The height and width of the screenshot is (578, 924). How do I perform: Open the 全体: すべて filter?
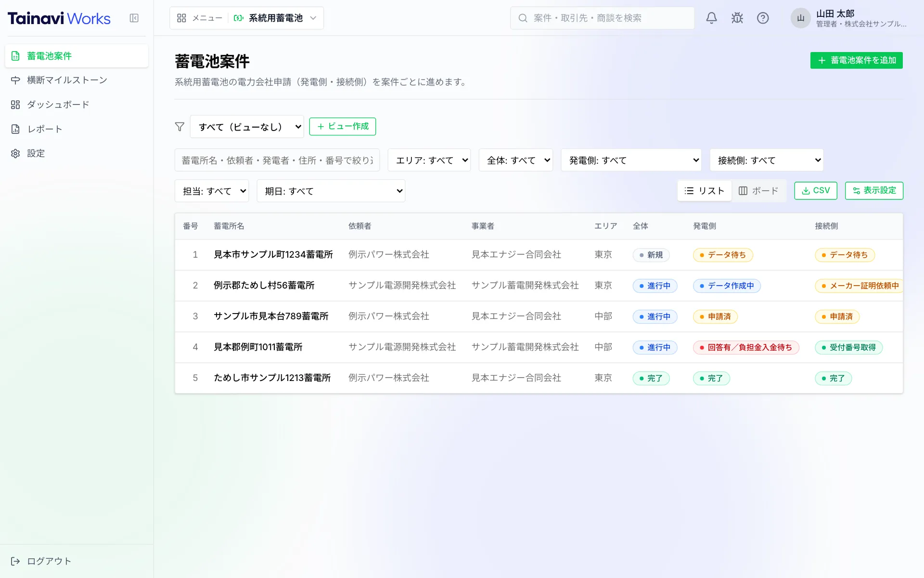pyautogui.click(x=516, y=160)
